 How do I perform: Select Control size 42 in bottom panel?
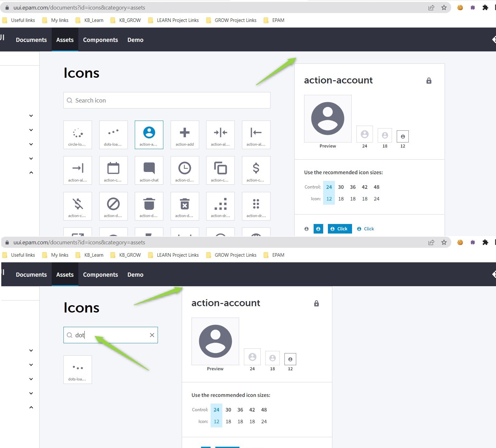pyautogui.click(x=252, y=410)
